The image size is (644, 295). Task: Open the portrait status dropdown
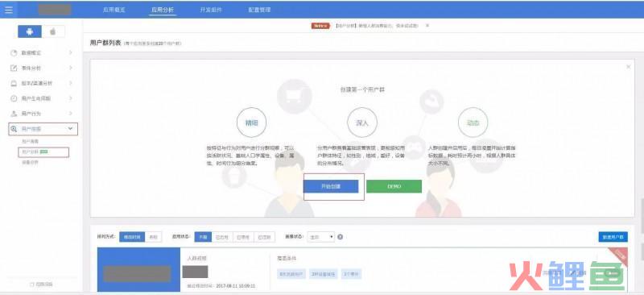point(321,237)
